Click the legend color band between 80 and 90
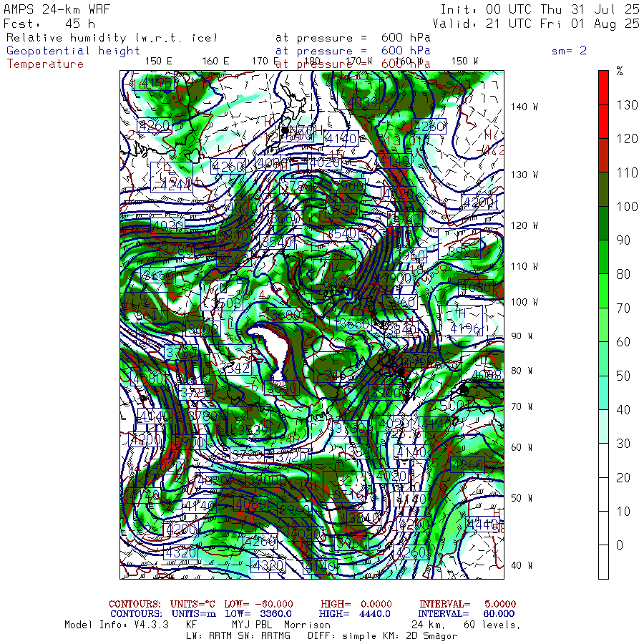 [603, 257]
